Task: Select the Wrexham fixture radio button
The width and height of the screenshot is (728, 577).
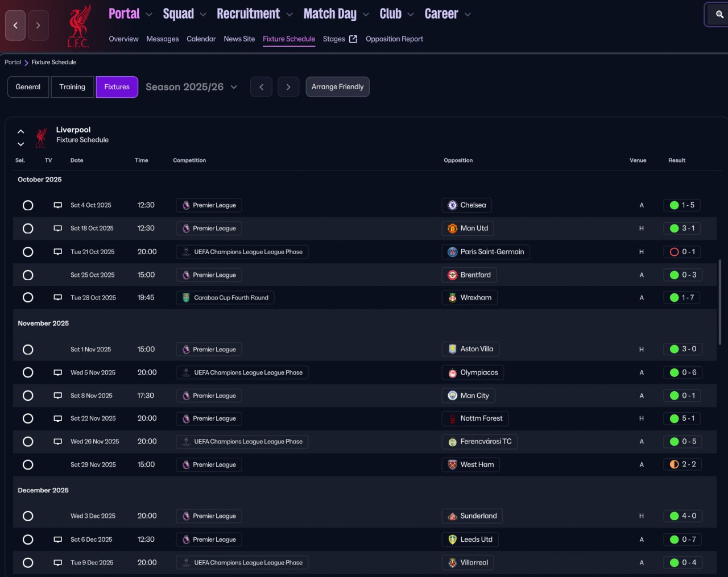Action: click(x=28, y=297)
